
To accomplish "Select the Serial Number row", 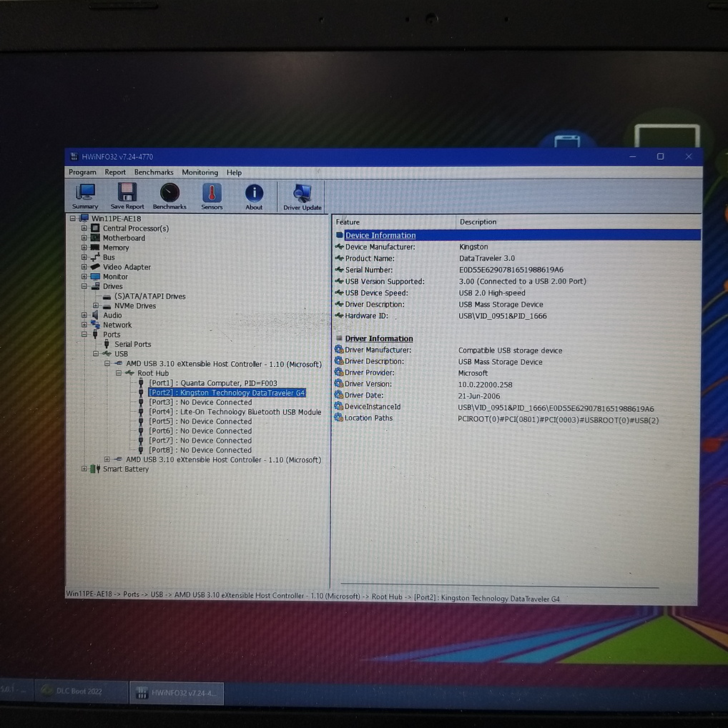I will tap(449, 270).
